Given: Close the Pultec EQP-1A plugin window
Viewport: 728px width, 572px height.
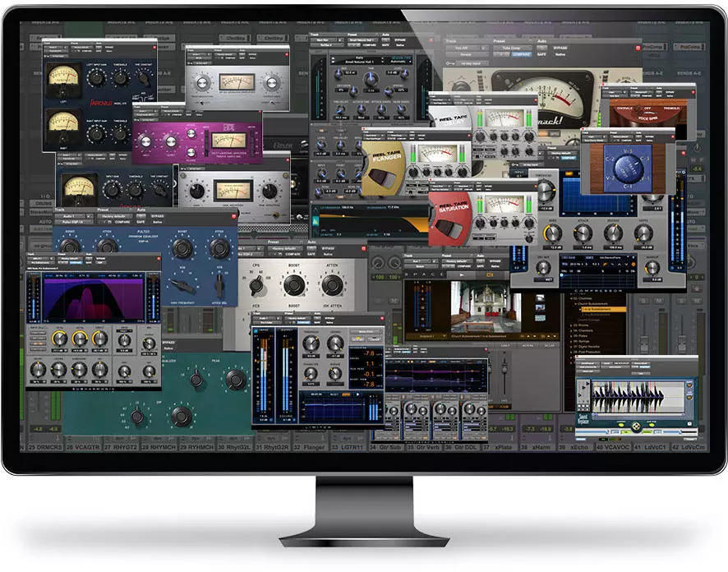Looking at the screenshot, I should (234, 216).
